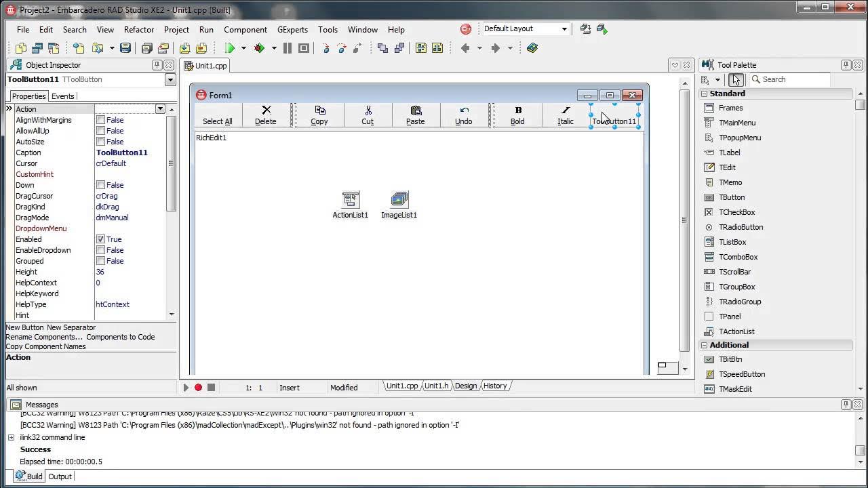Click the New Button link

24,327
